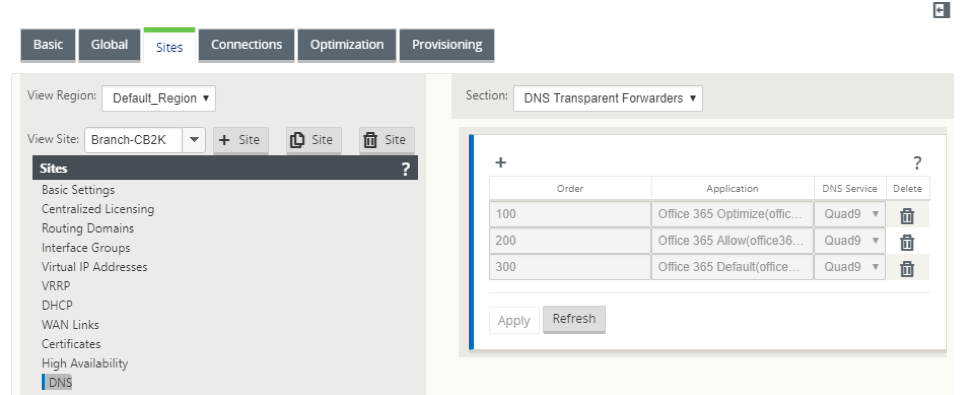Delete site using the trash Site button
This screenshot has width=974, height=395.
pos(387,140)
